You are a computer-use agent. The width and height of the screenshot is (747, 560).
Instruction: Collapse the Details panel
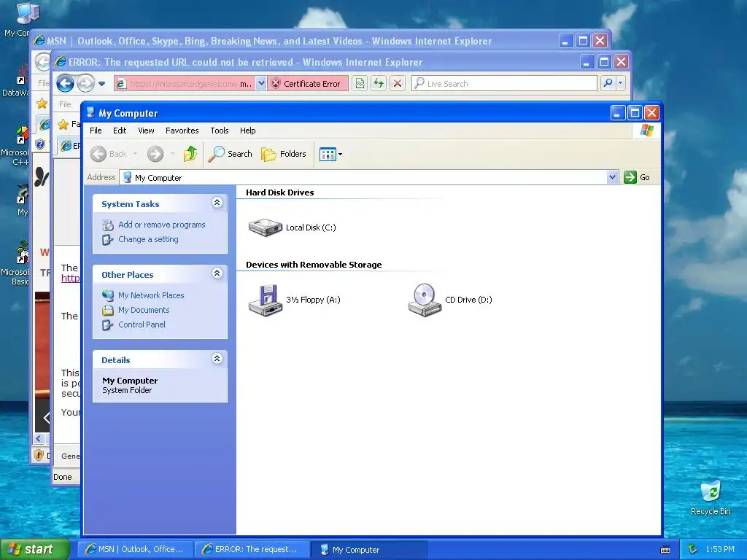click(217, 359)
